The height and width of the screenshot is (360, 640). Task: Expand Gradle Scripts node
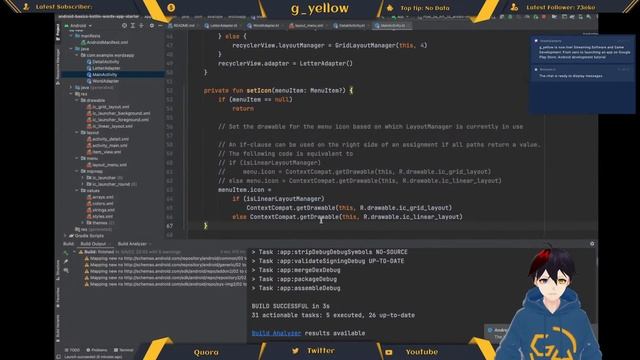(65, 236)
